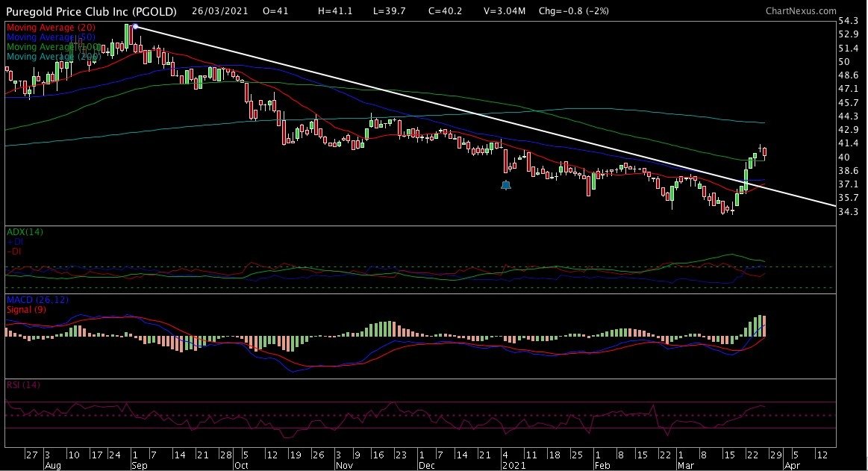The height and width of the screenshot is (471, 868).
Task: Click the 44.3 price axis label
Action: click(849, 116)
